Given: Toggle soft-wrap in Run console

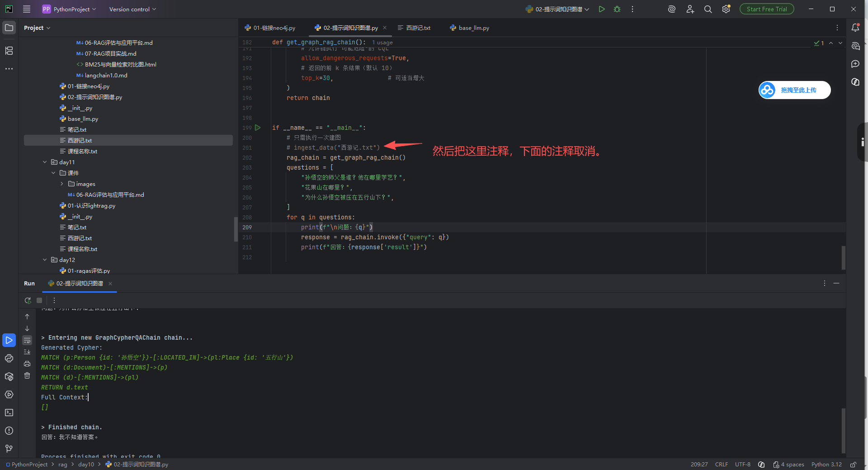Looking at the screenshot, I should point(27,340).
